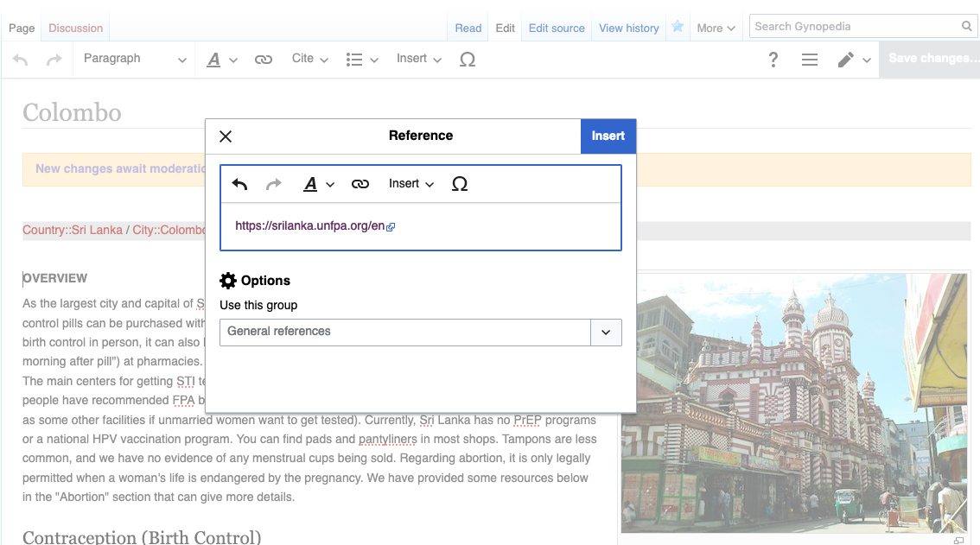Screen dimensions: 980x545
Task: Open the help question mark icon
Action: tap(773, 59)
